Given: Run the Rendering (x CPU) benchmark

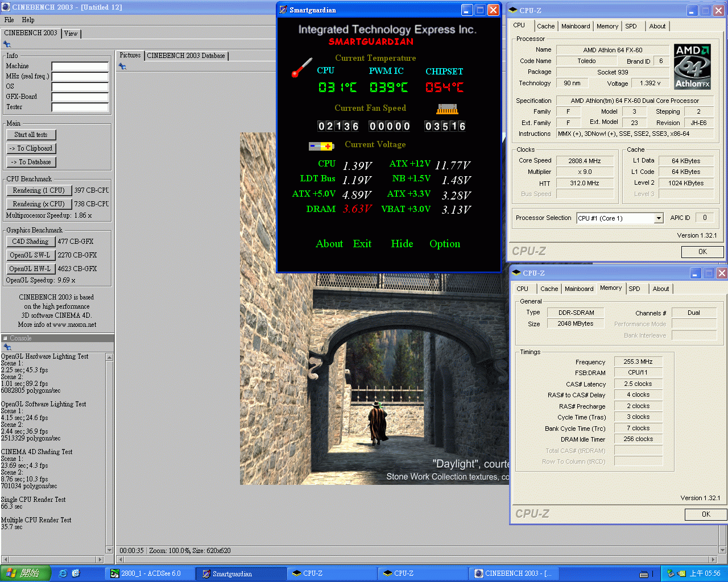Looking at the screenshot, I should (39, 204).
